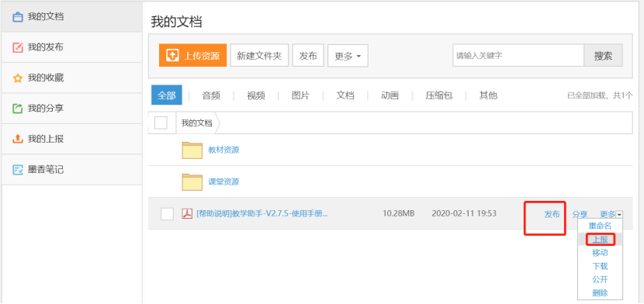This screenshot has width=644, height=304.
Task: Tick the select-all checkbox beside 我的文档 breadcrumb
Action: pyautogui.click(x=161, y=123)
